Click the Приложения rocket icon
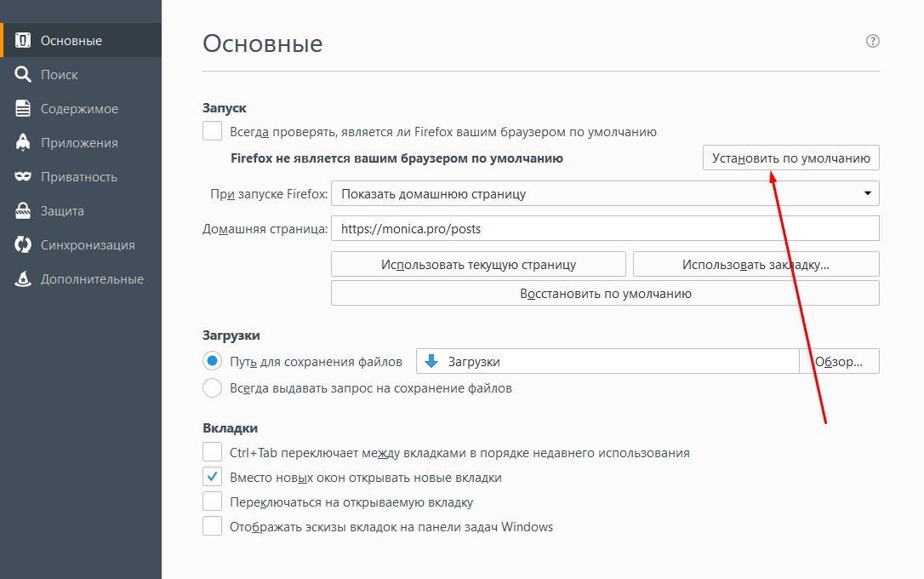924x579 pixels. [x=22, y=142]
